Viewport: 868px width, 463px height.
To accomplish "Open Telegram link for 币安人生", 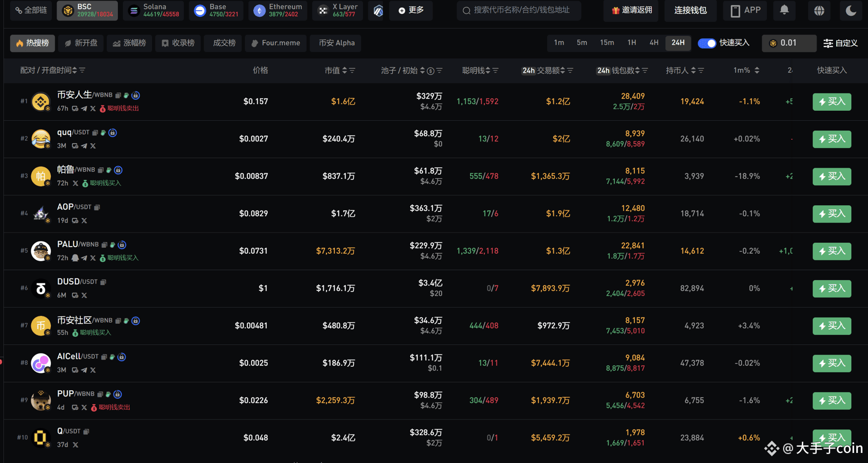I will pyautogui.click(x=84, y=108).
